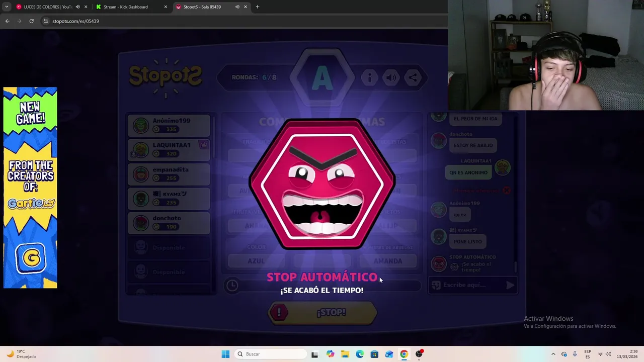Click the site info icon in address bar
This screenshot has height=362, width=644.
point(46,21)
